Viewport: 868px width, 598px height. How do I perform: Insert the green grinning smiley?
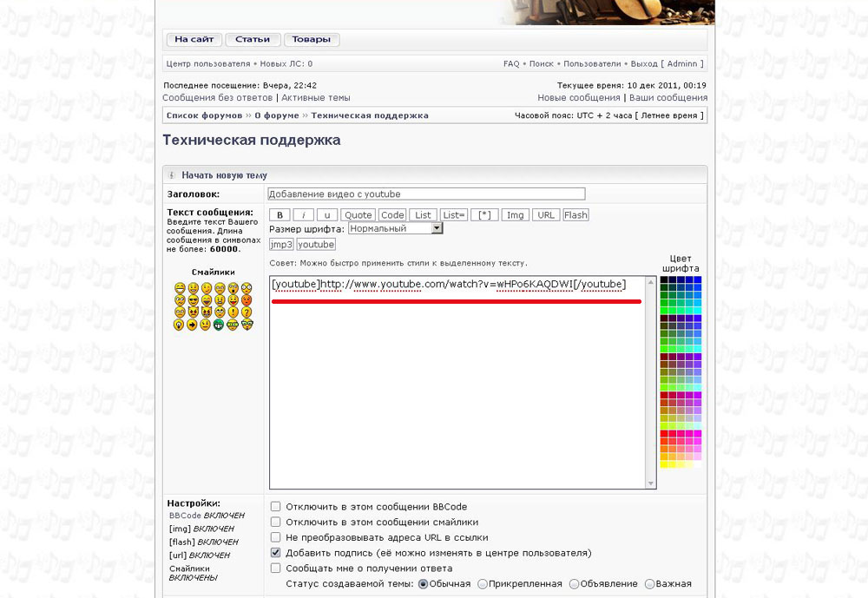tap(219, 325)
